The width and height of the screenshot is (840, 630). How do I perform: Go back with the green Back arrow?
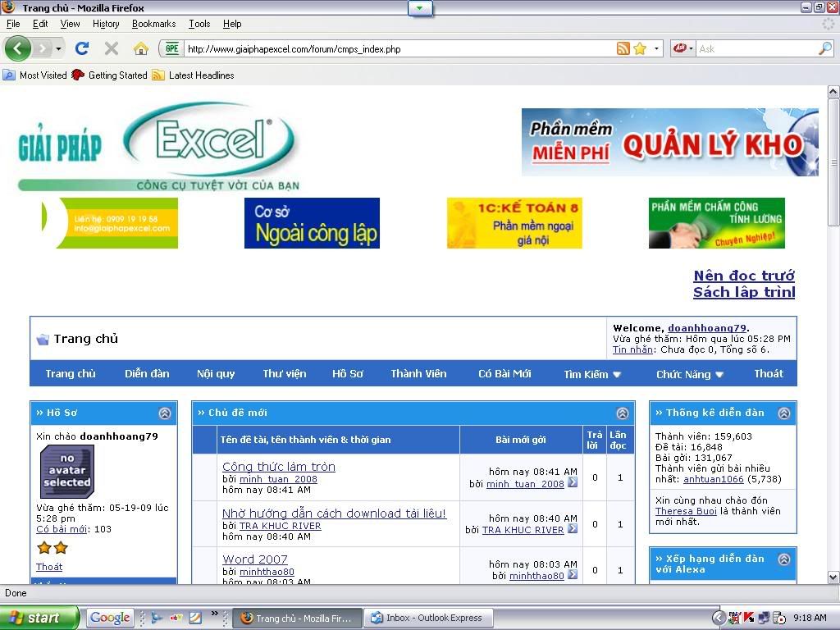[x=18, y=48]
